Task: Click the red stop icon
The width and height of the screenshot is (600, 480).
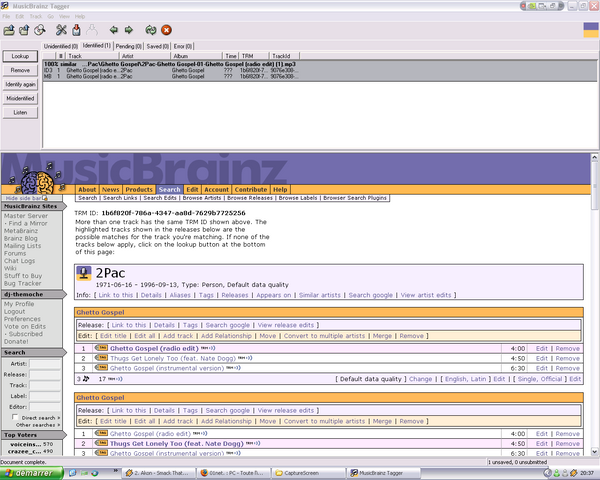Action: [166, 30]
